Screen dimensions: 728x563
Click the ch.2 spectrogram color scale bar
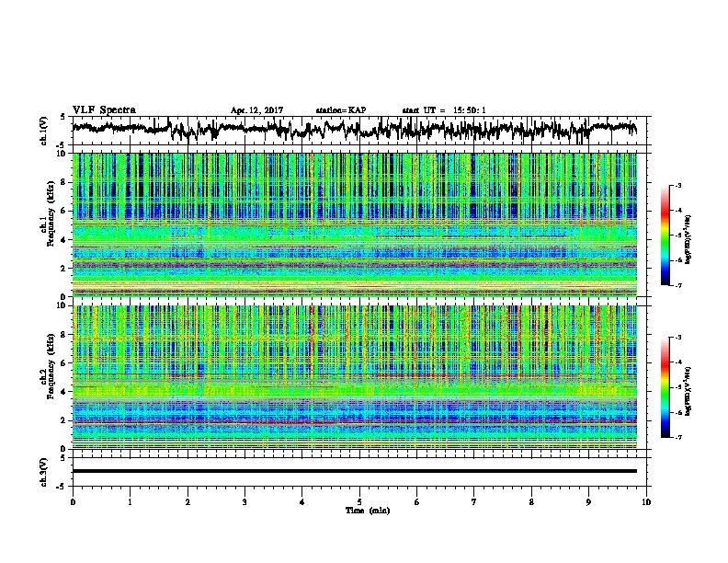click(x=665, y=387)
